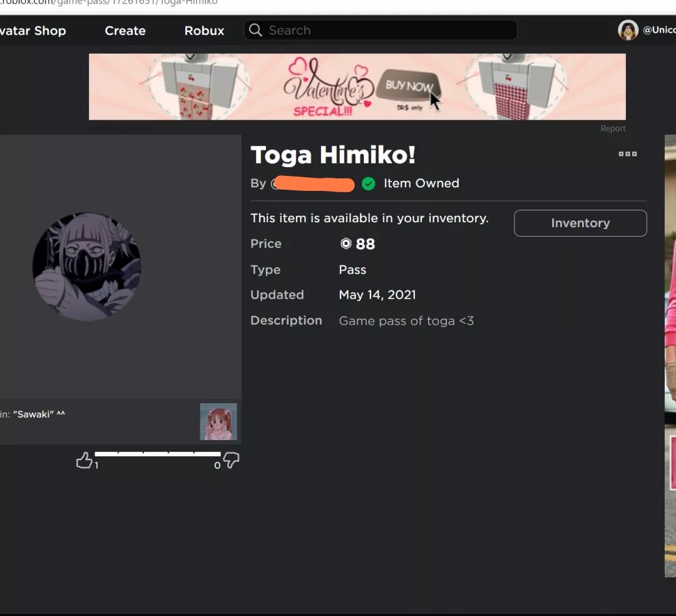Open the three-dot options menu for Toga Himiko

627,154
